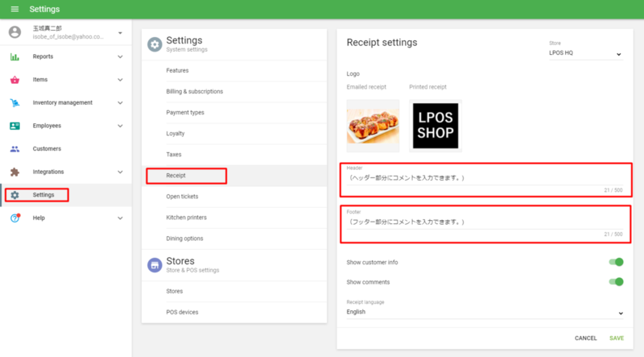Click the Items basket icon
Screen dimensions: 644x357
point(14,80)
